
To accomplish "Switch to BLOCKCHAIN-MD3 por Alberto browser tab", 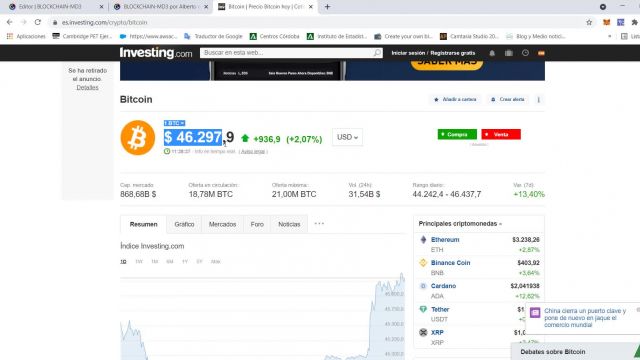I will click(160, 7).
